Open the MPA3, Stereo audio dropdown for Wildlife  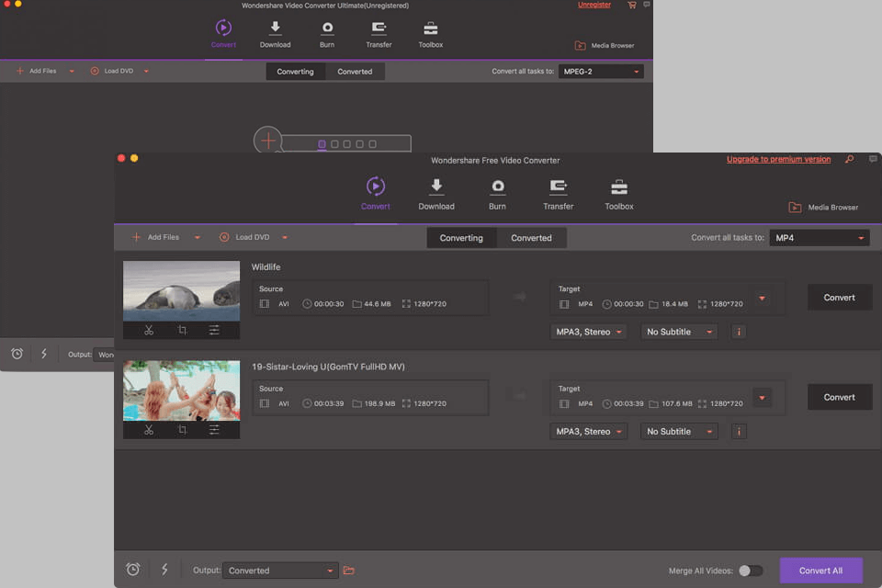click(589, 332)
